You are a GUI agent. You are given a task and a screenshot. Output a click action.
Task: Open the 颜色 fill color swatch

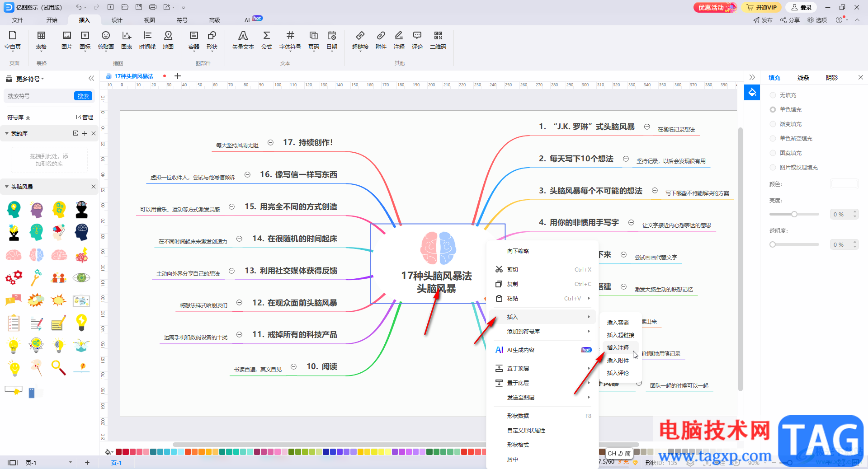click(x=844, y=184)
